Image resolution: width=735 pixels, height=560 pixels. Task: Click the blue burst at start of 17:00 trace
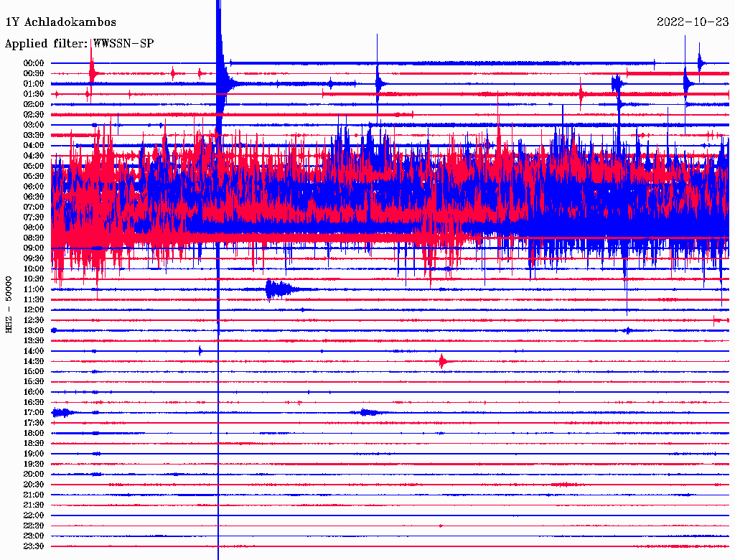click(x=62, y=413)
